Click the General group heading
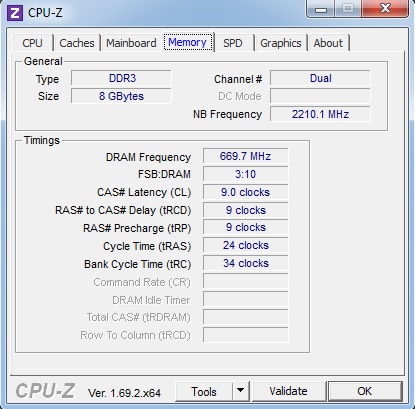The height and width of the screenshot is (409, 415). [43, 61]
